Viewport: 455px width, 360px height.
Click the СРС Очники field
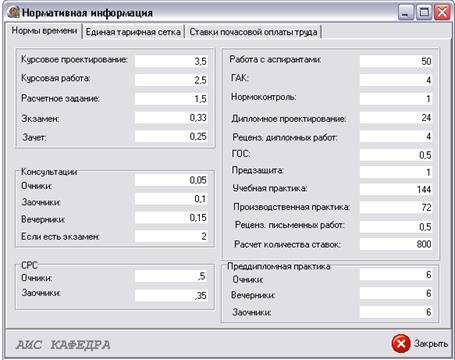tap(171, 276)
